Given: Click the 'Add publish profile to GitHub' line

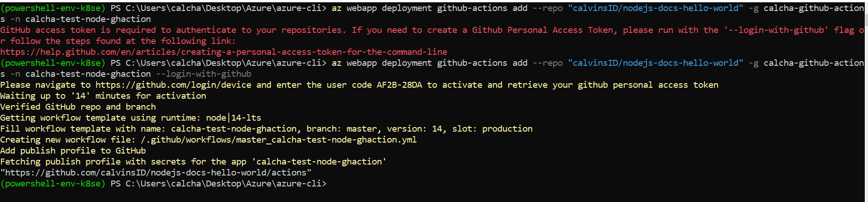Looking at the screenshot, I should click(73, 151).
